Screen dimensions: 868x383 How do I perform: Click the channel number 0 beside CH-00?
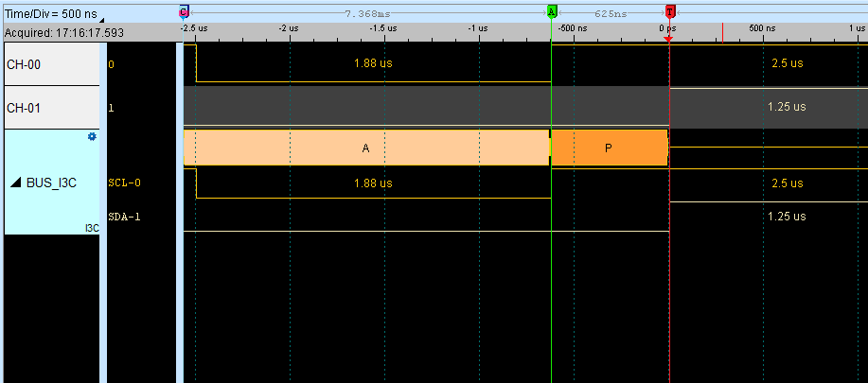[112, 64]
